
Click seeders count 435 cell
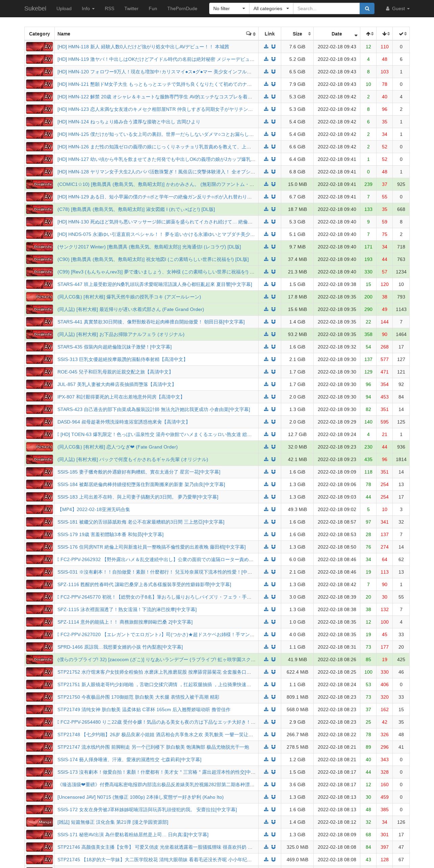368,459
